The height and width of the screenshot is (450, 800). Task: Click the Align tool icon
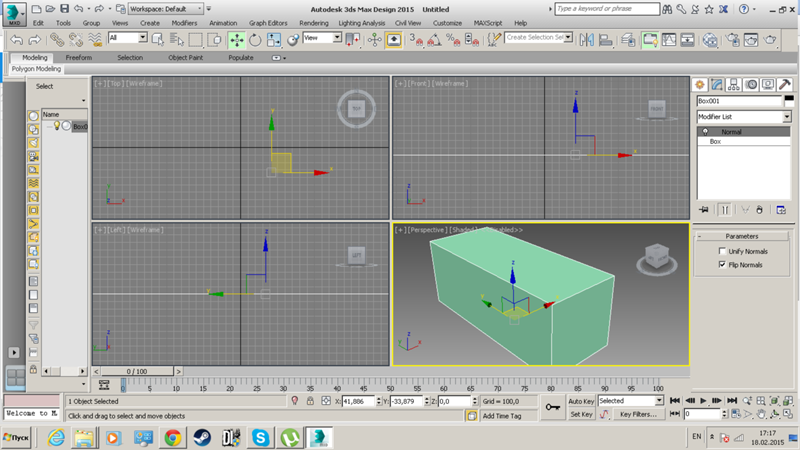pyautogui.click(x=606, y=40)
